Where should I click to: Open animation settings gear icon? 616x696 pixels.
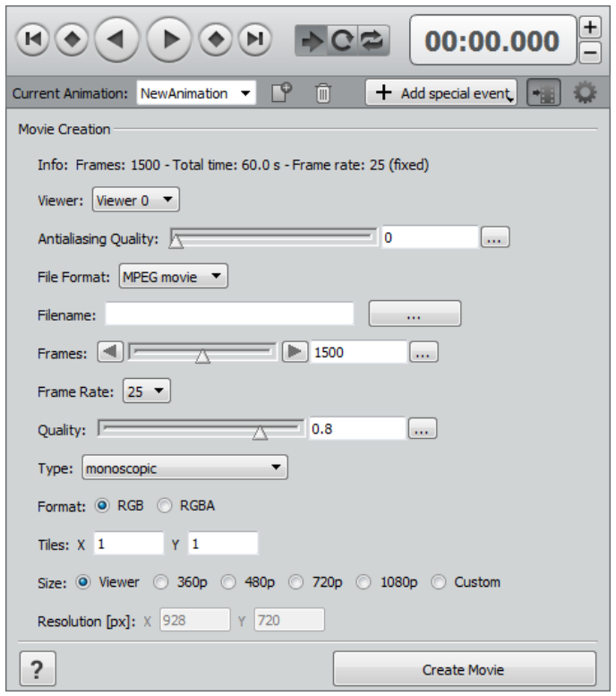coord(585,93)
